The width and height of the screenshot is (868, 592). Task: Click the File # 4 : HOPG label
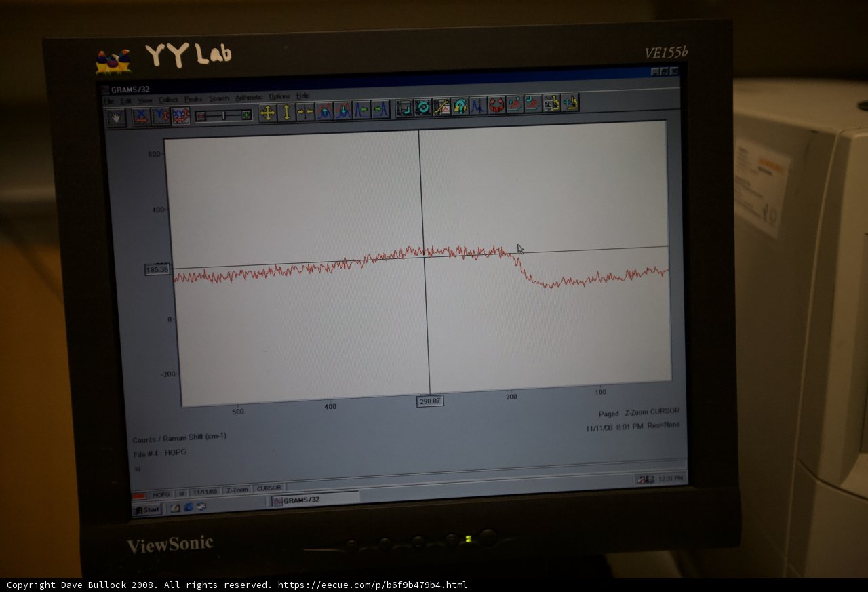[x=159, y=452]
